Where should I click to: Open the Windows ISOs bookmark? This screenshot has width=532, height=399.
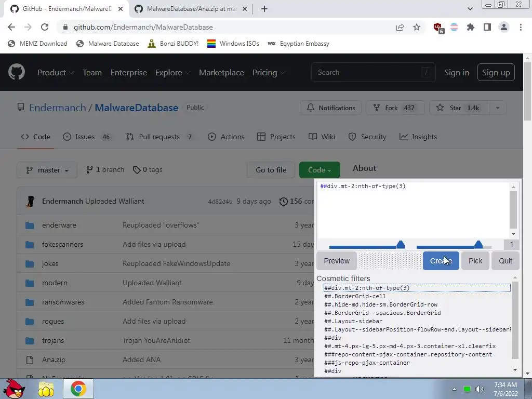pos(233,44)
